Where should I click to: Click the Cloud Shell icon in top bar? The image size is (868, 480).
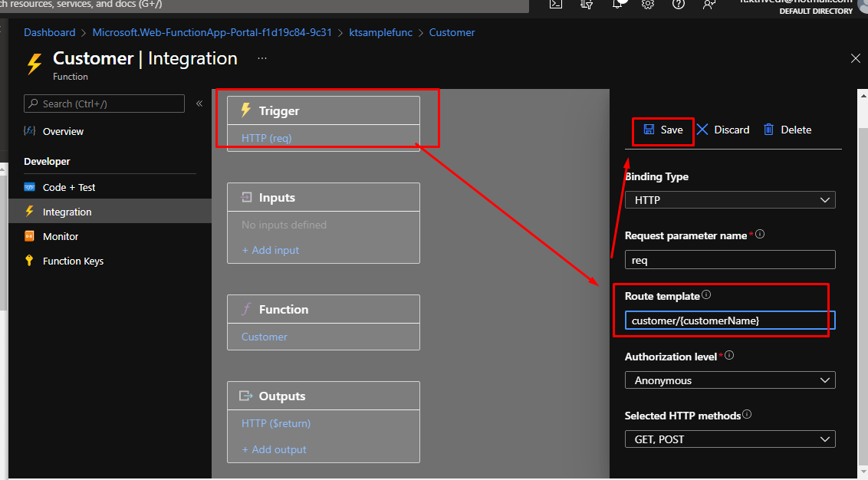(557, 4)
